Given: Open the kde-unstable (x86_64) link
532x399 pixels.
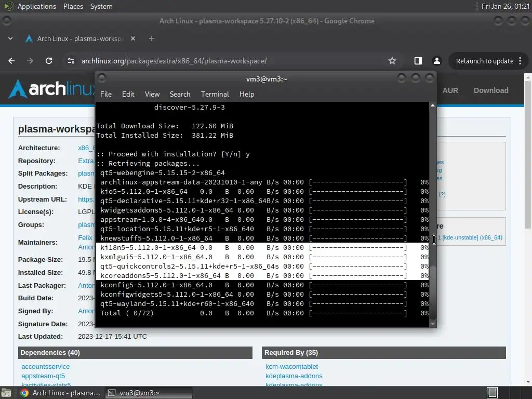Looking at the screenshot, I should (x=472, y=237).
